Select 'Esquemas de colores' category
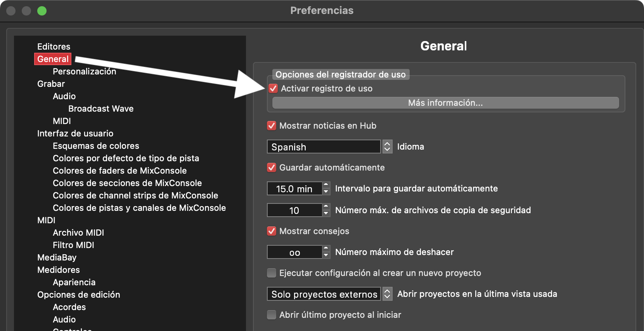644x331 pixels. pos(96,146)
